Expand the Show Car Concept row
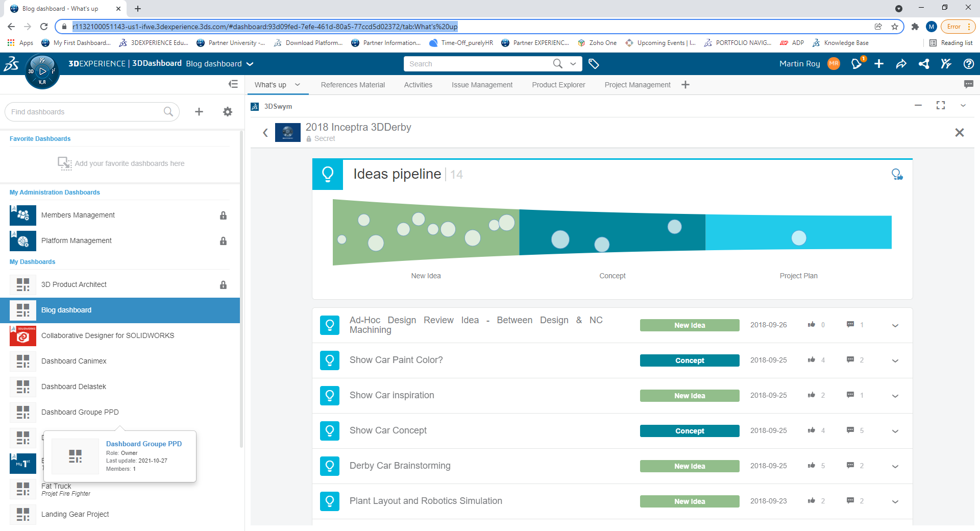This screenshot has width=980, height=531. (895, 431)
